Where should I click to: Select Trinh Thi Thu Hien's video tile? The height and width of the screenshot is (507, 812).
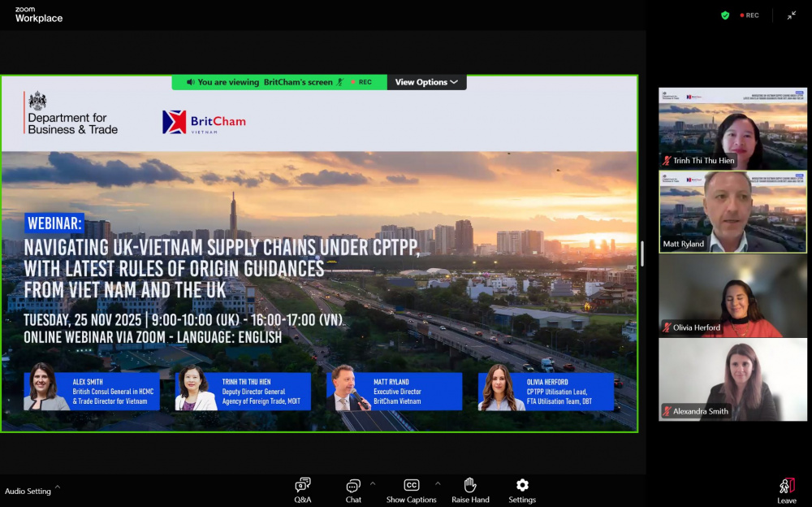pyautogui.click(x=732, y=128)
